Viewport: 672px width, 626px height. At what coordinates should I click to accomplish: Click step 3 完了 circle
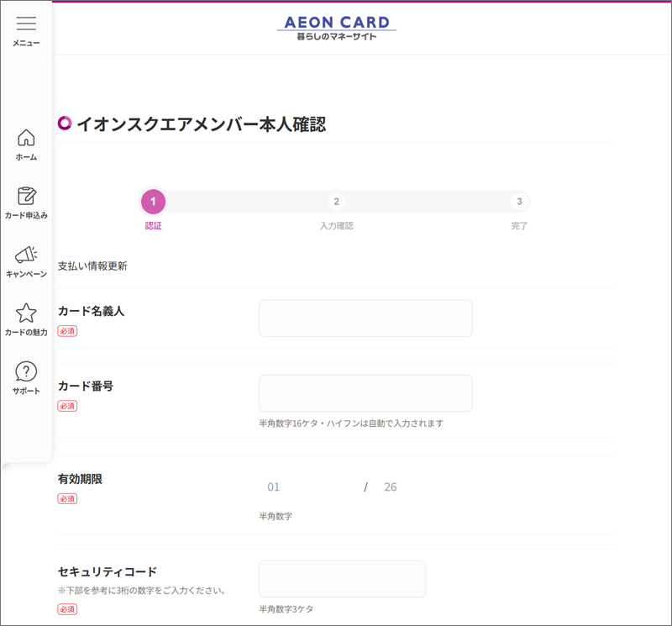tap(519, 202)
